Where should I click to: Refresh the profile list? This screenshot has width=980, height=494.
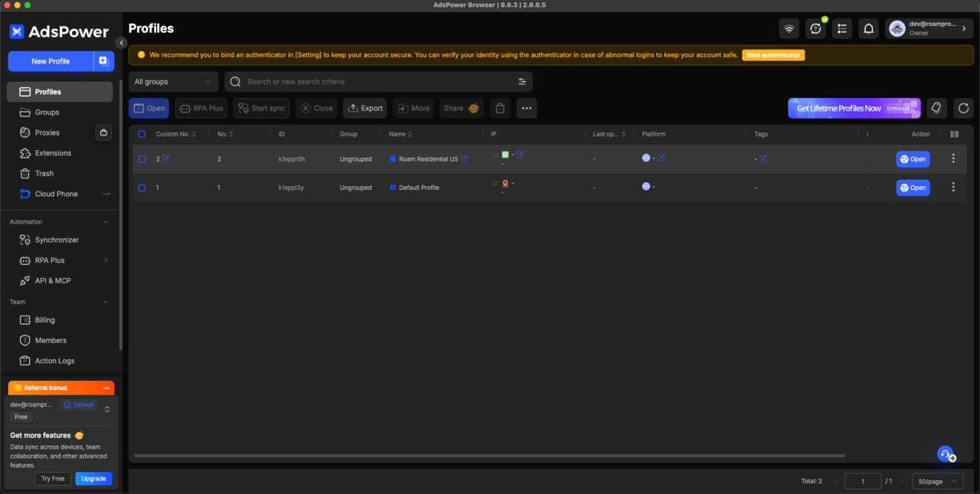963,108
